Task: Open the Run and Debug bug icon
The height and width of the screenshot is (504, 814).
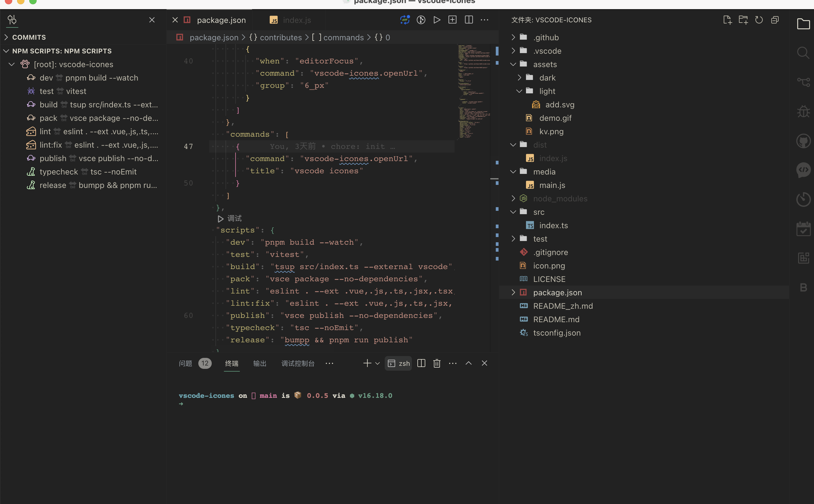Action: [x=803, y=111]
